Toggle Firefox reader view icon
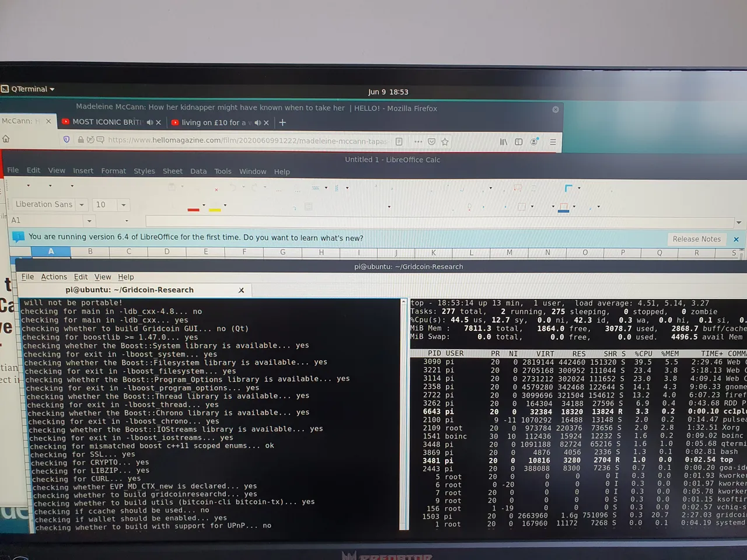Viewport: 747px width, 560px height. click(399, 142)
